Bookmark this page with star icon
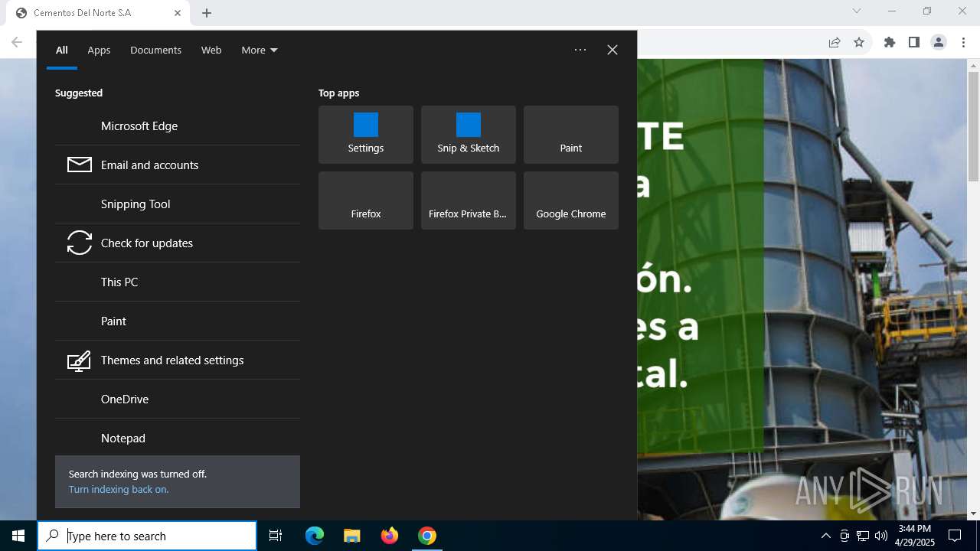 click(859, 42)
